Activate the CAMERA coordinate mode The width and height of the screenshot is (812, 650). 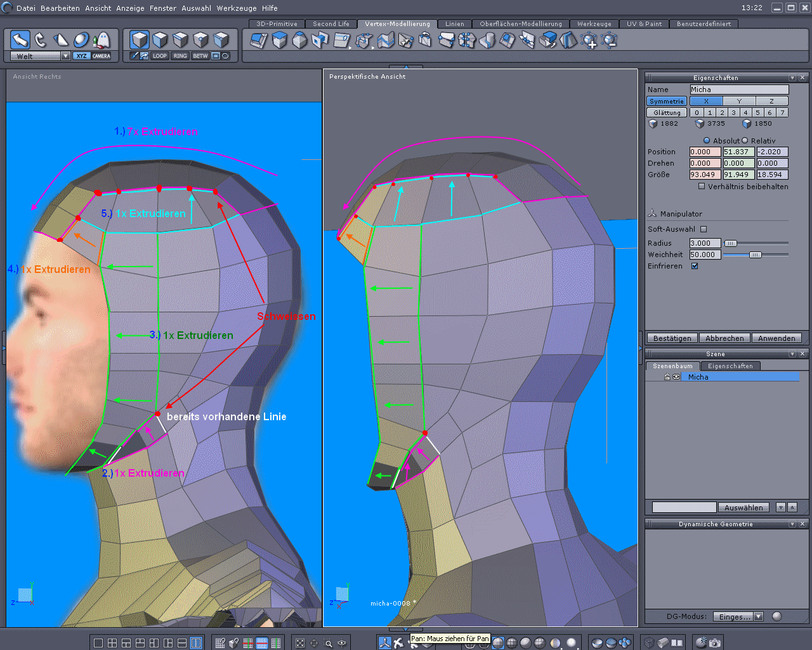point(101,56)
